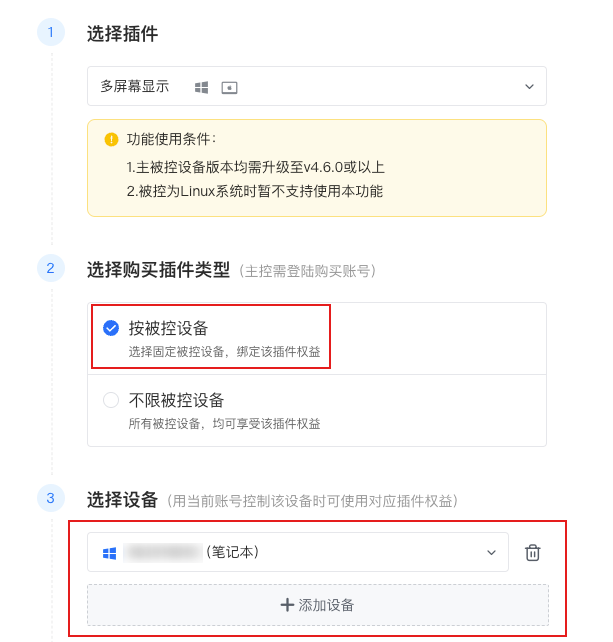
Task: Open the 笔记本 device dropdown chevron
Action: point(491,552)
